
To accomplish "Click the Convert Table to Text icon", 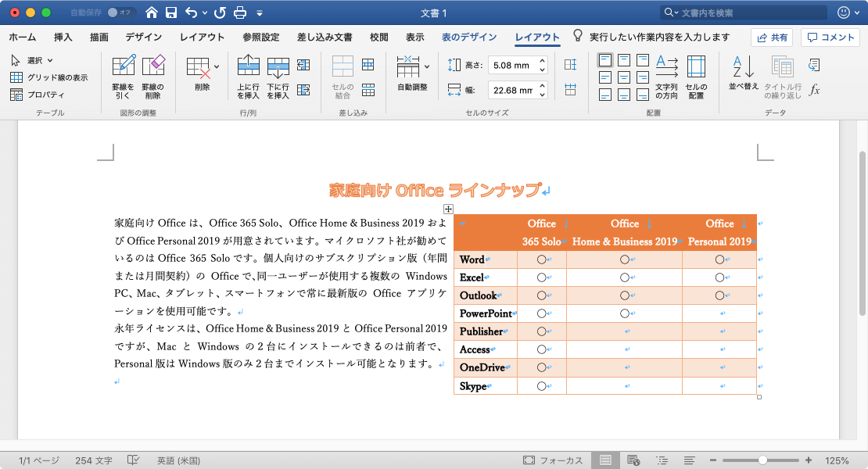I will (x=814, y=65).
